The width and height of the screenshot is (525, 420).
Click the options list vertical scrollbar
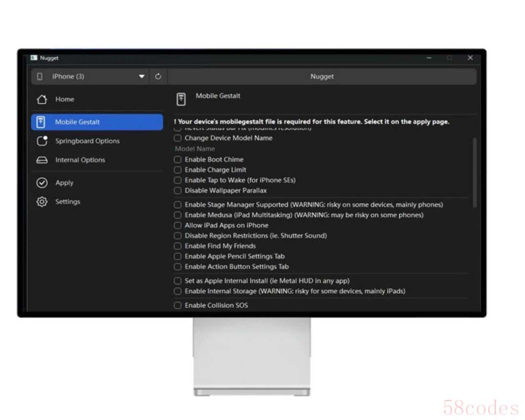(475, 173)
